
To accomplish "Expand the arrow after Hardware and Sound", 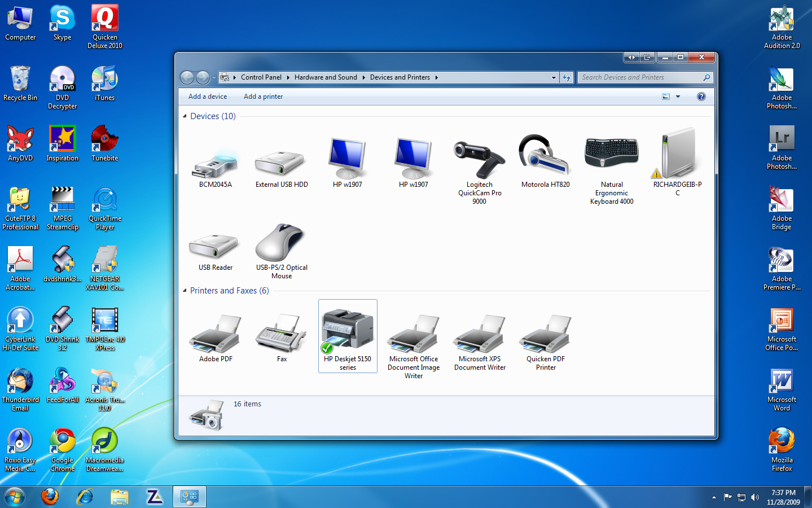I will click(363, 77).
